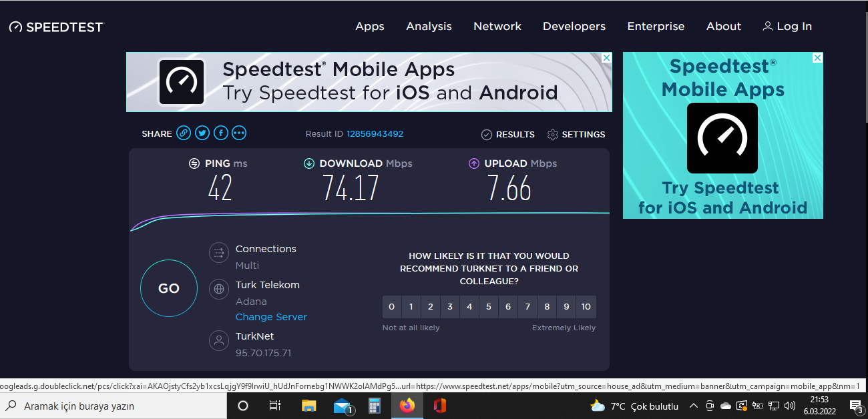Open the Apps menu item
Image resolution: width=868 pixels, height=419 pixels.
click(x=370, y=26)
